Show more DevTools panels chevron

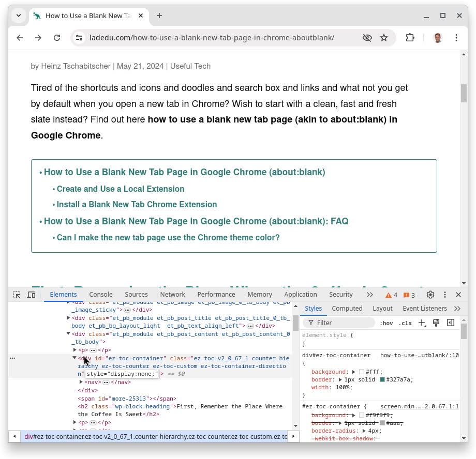pyautogui.click(x=369, y=295)
